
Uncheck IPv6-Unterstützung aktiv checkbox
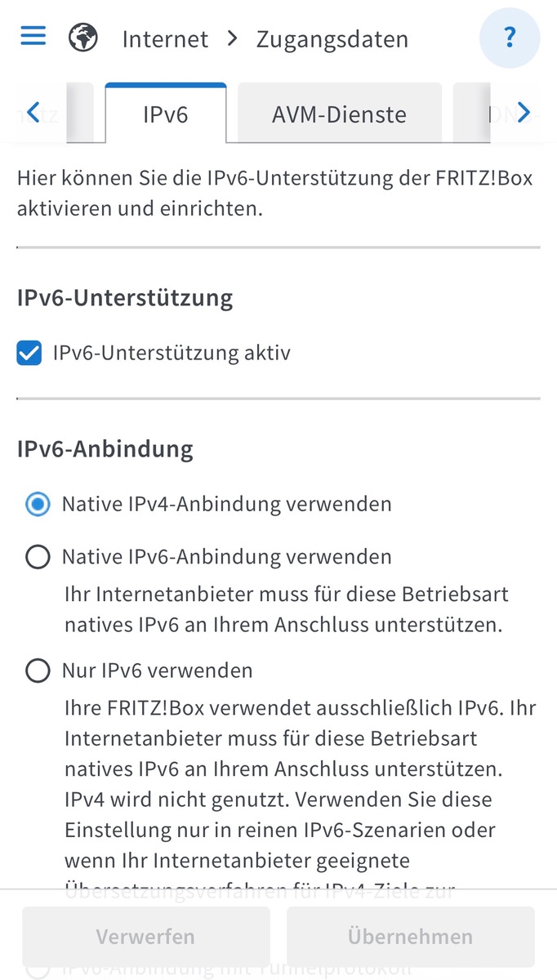29,354
